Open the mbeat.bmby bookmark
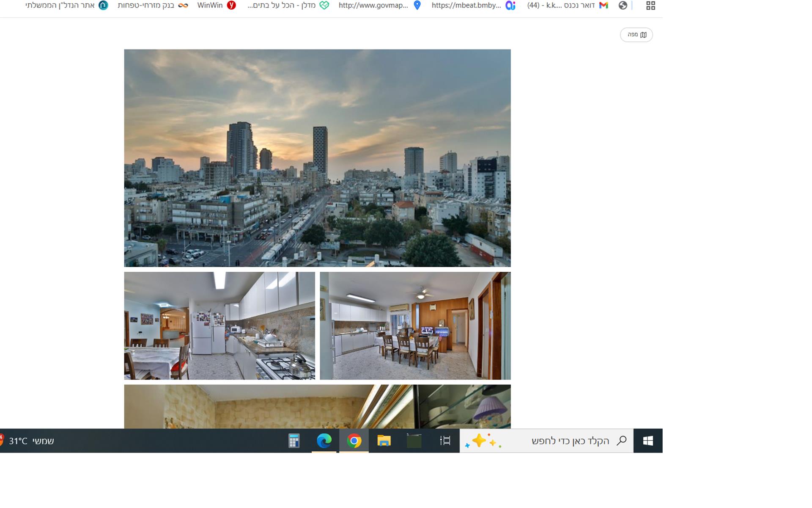 (x=473, y=6)
